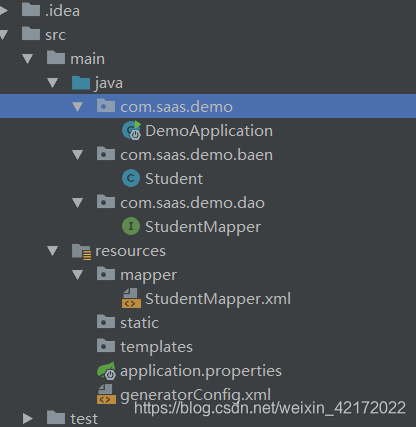Select the static folder name
The image size is (416, 427).
[139, 323]
